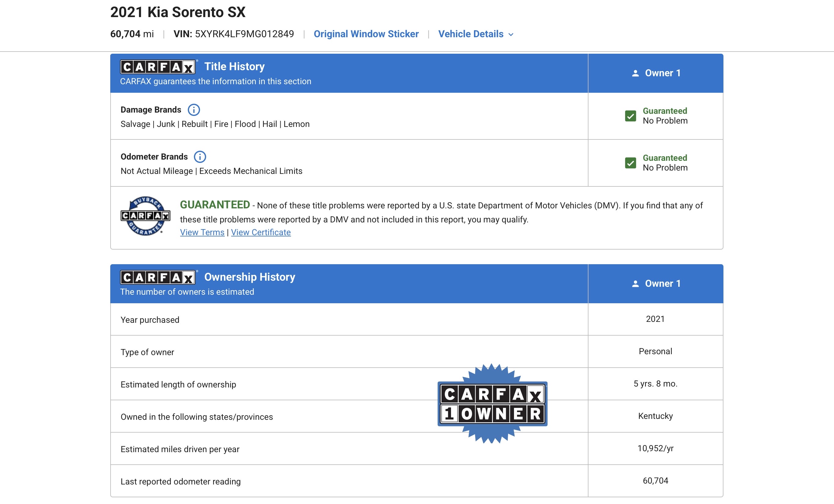Open the Original Window Sticker link
Screen dimensions: 834x504
point(366,34)
